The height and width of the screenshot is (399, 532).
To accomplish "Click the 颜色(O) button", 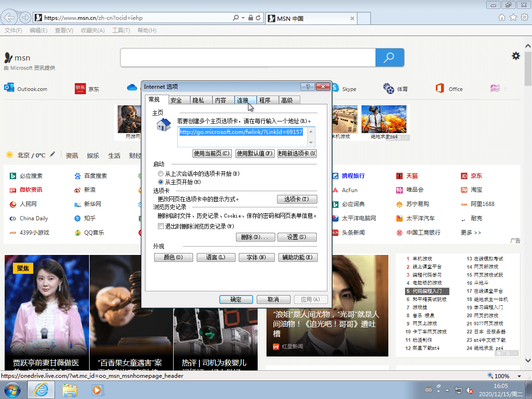I will coord(174,257).
